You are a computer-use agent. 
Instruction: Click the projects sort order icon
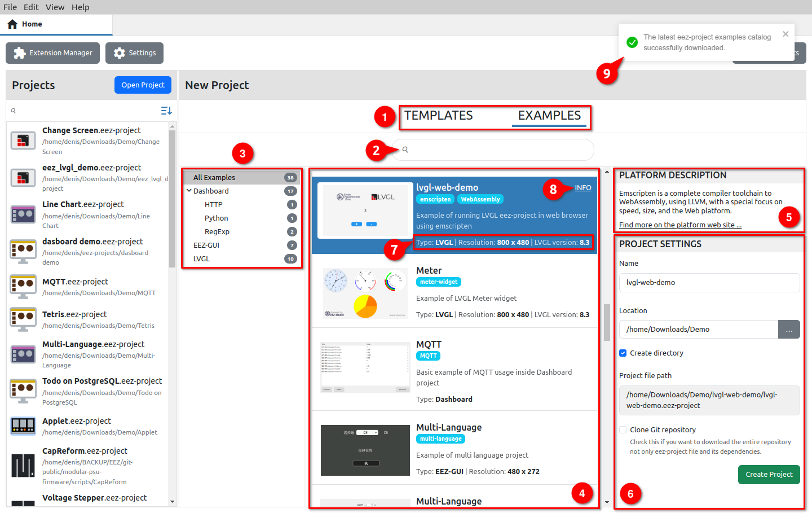[x=166, y=111]
